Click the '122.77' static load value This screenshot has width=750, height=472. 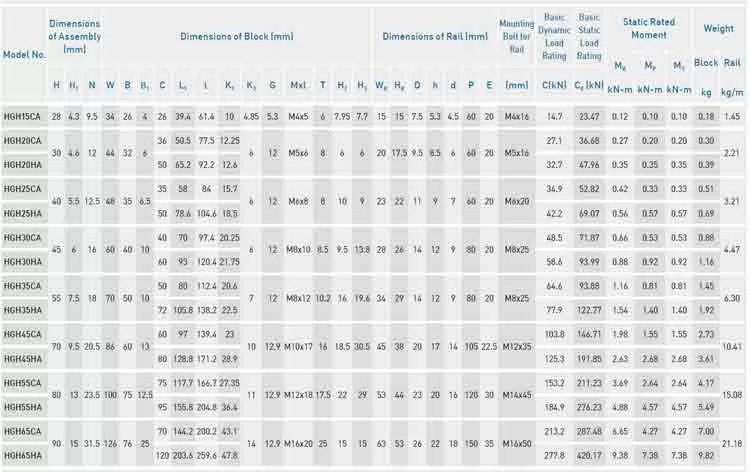tap(589, 310)
